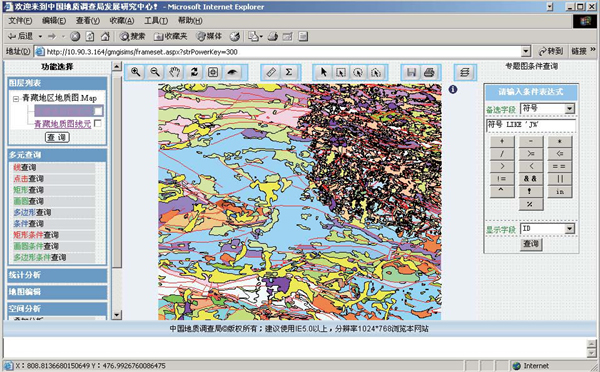600x372 pixels.
Task: Open the 显示字段 dropdown showing ID
Action: coord(569,229)
